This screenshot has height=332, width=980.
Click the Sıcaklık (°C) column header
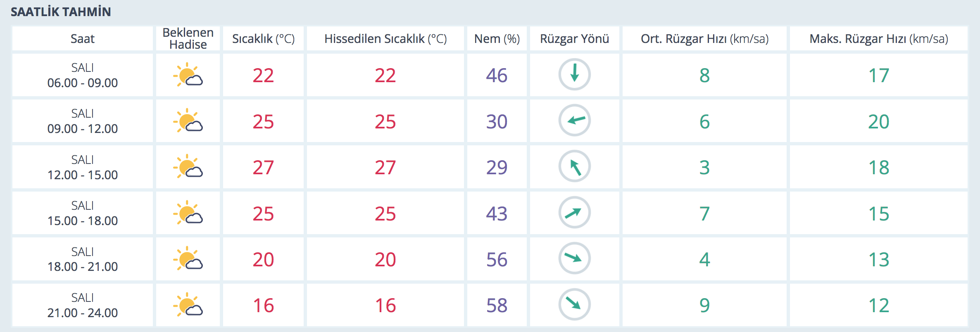[x=263, y=39]
